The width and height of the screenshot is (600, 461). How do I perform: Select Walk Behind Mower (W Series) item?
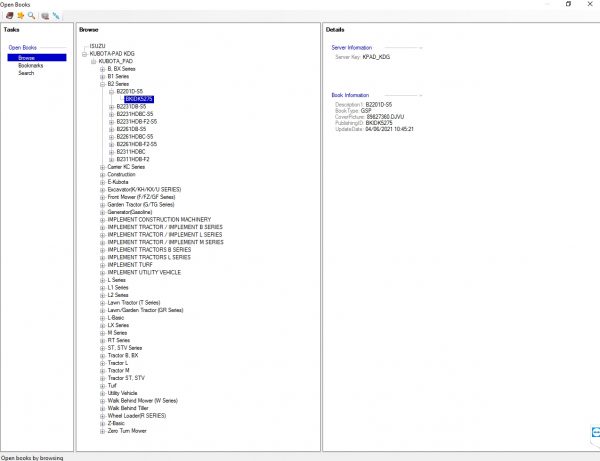143,401
